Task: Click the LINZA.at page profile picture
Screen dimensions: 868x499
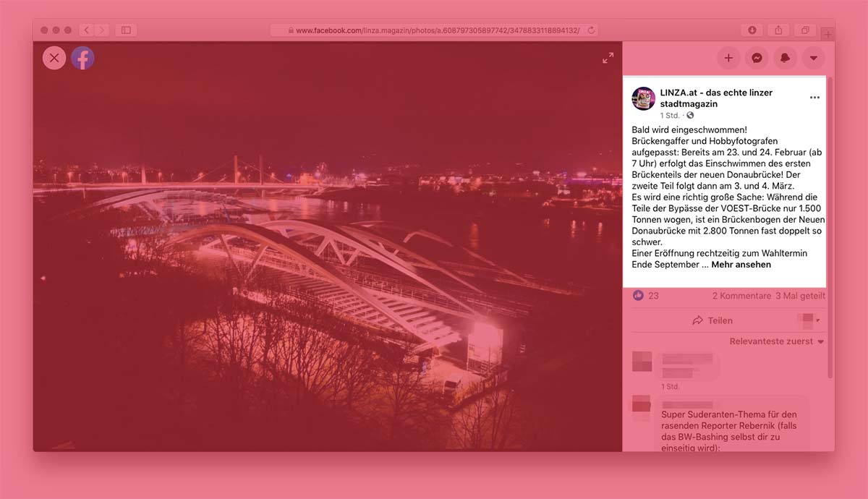Action: tap(643, 98)
